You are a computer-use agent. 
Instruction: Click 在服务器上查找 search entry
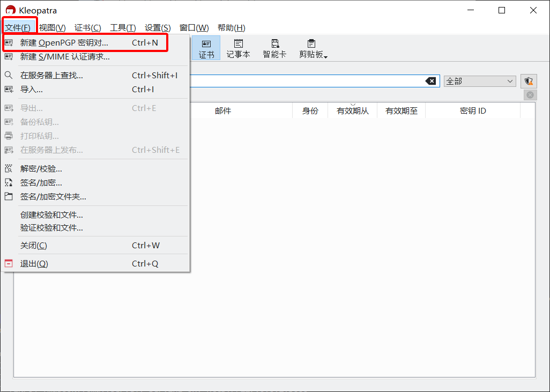point(51,75)
